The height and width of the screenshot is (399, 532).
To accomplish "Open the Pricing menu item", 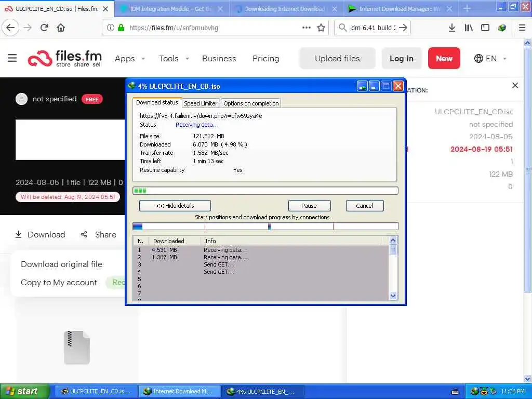I will pos(265,58).
